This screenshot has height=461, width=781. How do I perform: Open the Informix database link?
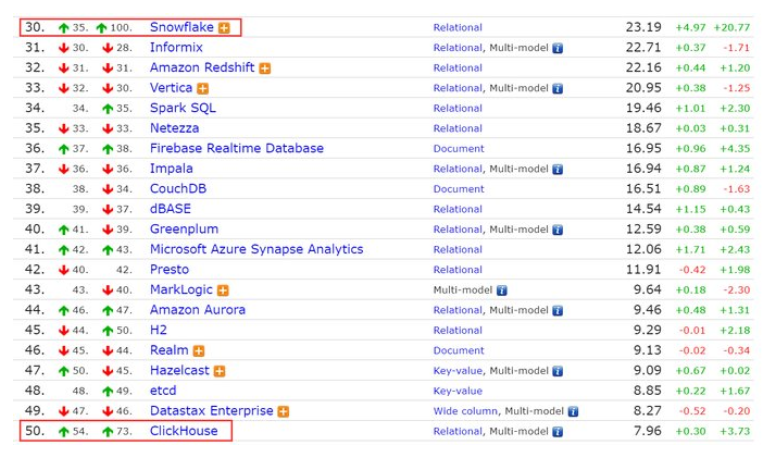coord(176,47)
